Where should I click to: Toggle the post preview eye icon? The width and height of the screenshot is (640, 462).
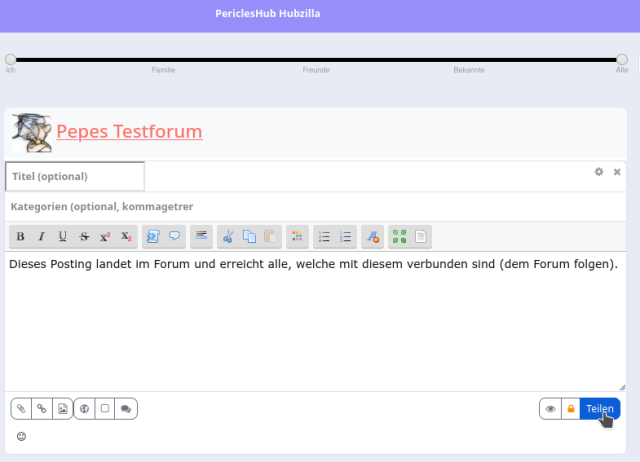[550, 409]
